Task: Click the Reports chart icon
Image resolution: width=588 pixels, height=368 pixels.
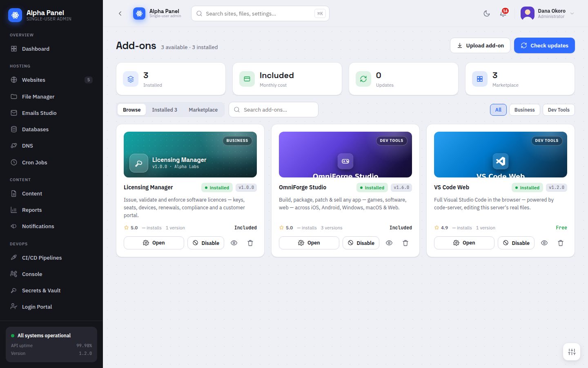Action: (14, 210)
